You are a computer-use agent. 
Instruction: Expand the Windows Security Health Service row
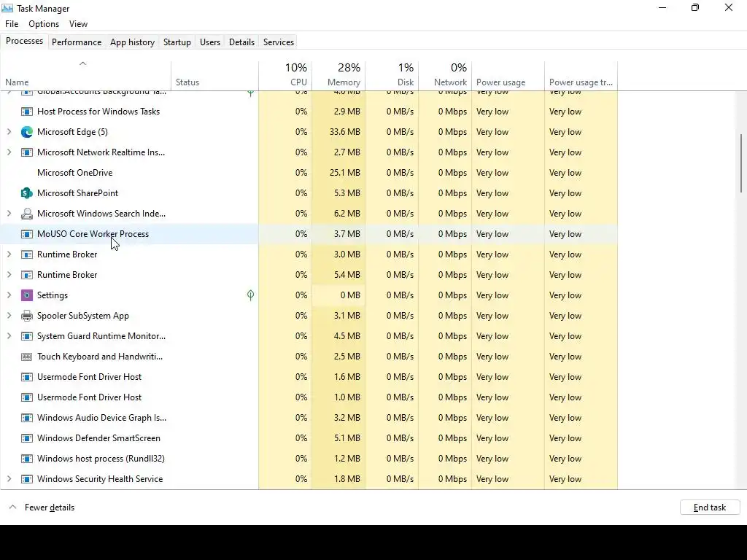[x=9, y=479]
